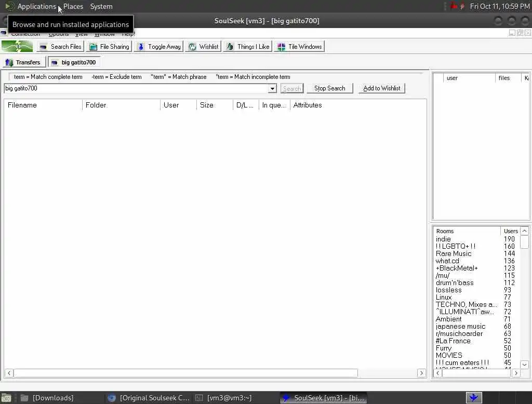Screen dimensions: 532x404
Task: Click the Soulseek bird tray icon
Action: click(474, 398)
